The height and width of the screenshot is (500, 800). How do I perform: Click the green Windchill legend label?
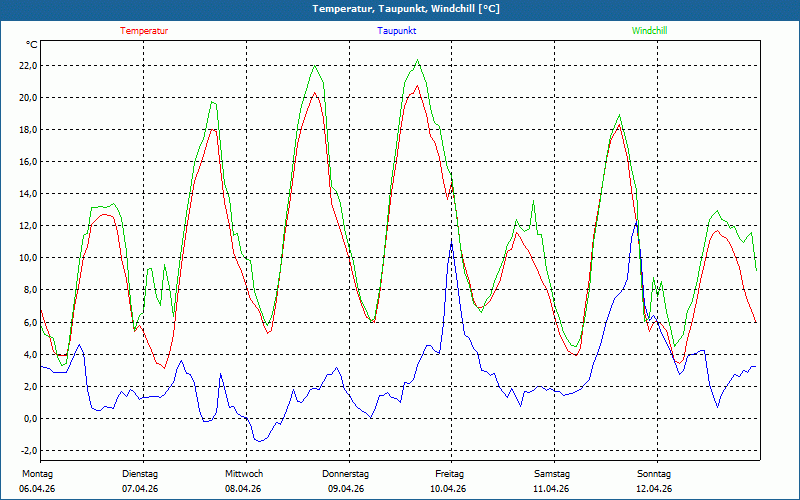point(649,31)
